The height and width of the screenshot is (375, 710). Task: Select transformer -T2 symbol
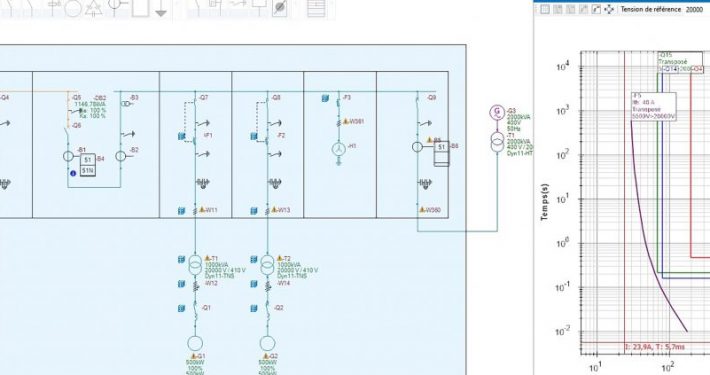267,264
